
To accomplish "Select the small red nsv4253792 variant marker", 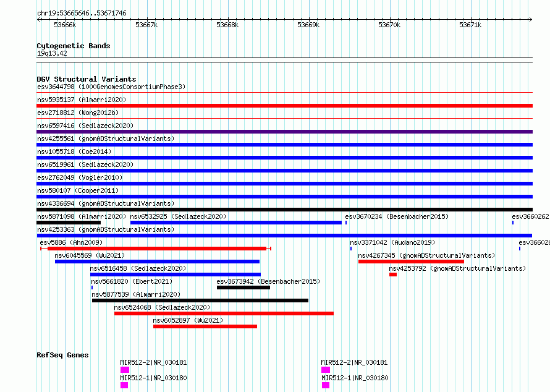I will 393,275.
